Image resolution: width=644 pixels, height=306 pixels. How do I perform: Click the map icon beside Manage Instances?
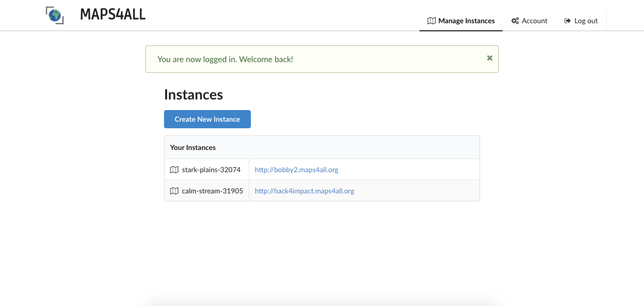pos(431,21)
